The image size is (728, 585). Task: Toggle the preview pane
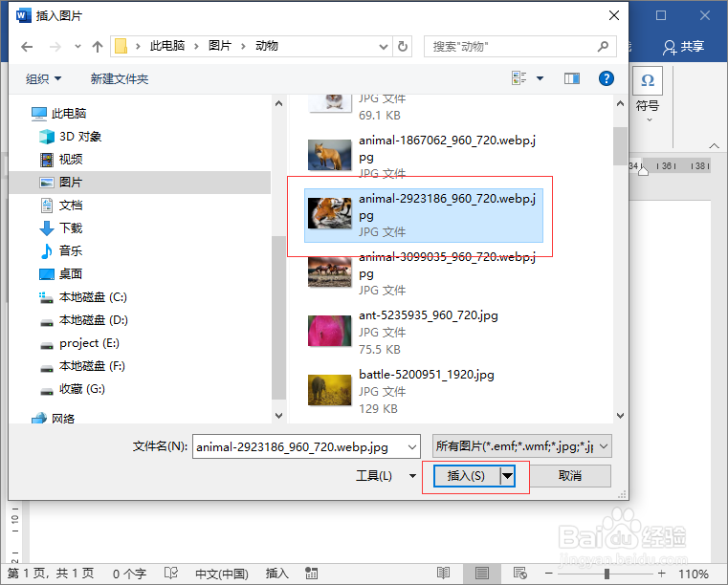click(x=571, y=78)
